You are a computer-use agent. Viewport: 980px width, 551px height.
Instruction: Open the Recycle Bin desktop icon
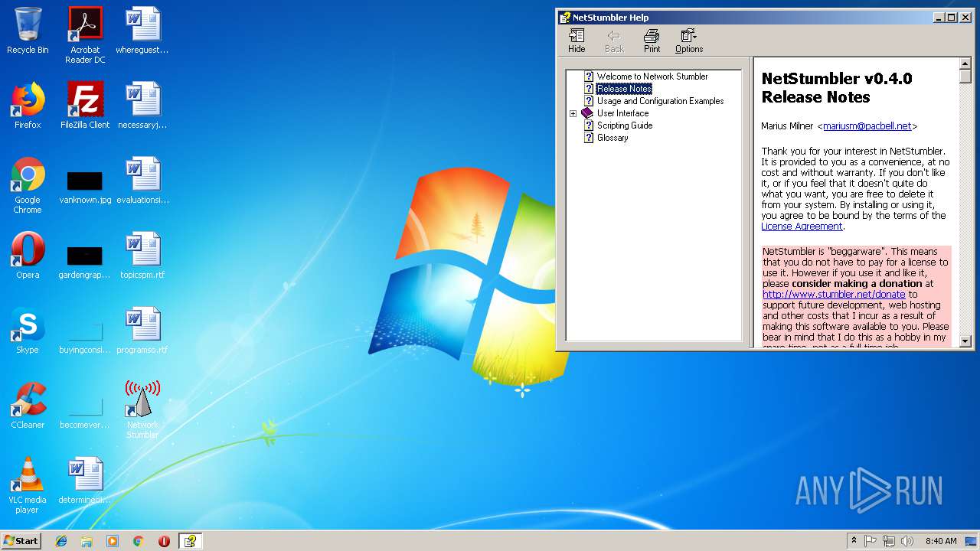tap(28, 31)
